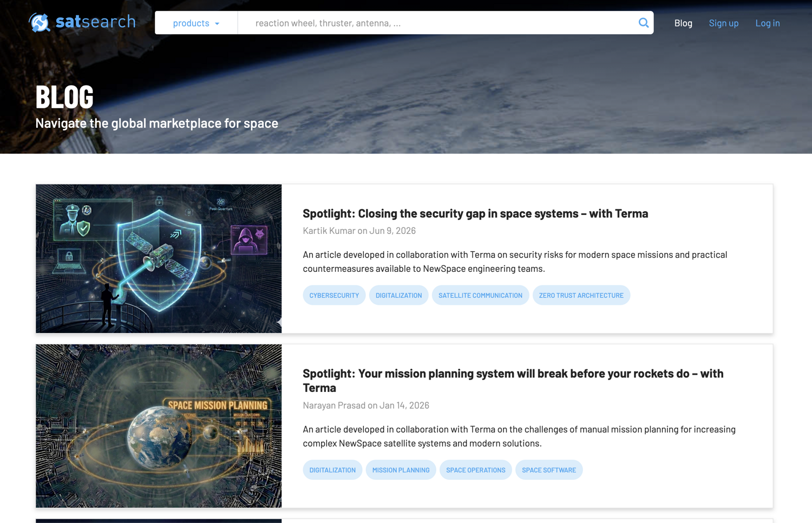Click 'Kartik Kumar on Jun 9, 2026' byline
The height and width of the screenshot is (523, 812).
359,231
